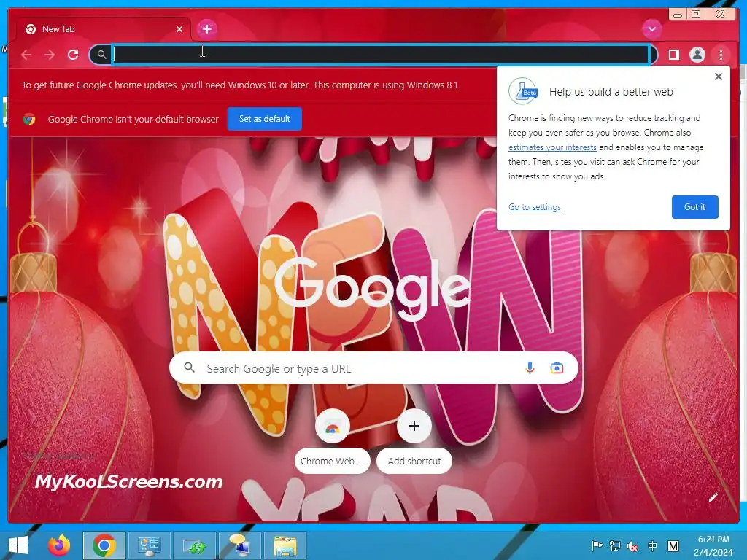The height and width of the screenshot is (560, 747).
Task: Open the Control Panel taskbar icon
Action: tap(149, 545)
